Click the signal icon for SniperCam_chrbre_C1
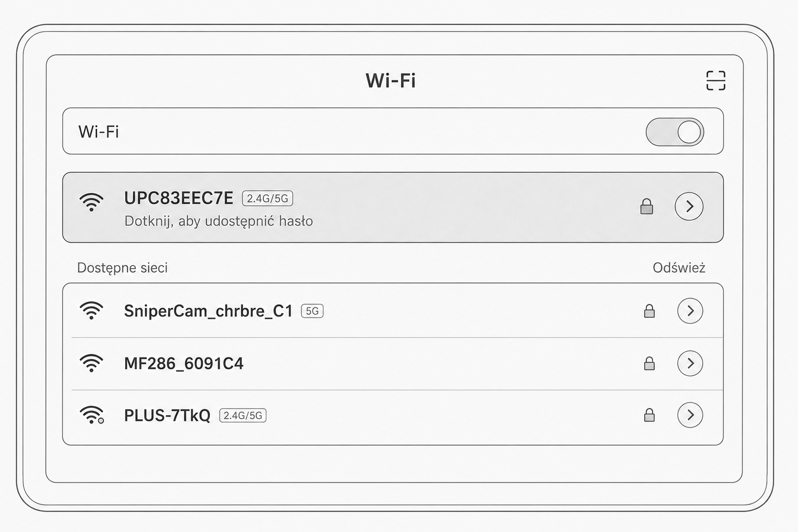798x532 pixels. [x=91, y=311]
